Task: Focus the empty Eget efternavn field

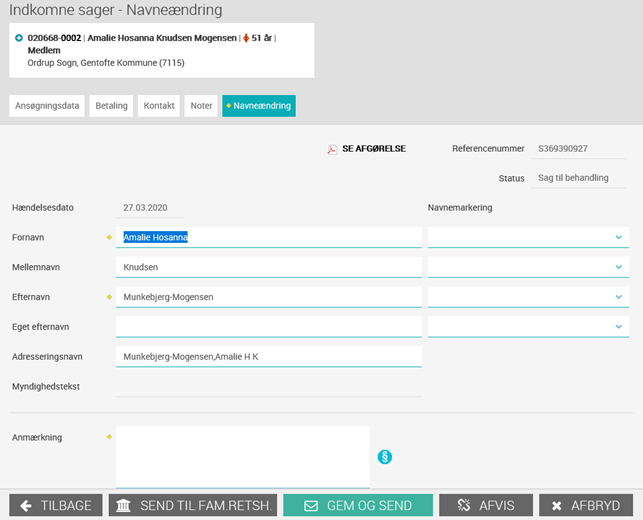Action: click(269, 327)
